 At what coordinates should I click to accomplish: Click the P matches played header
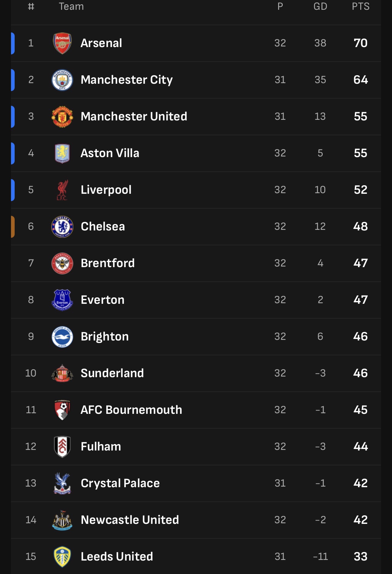point(280,6)
